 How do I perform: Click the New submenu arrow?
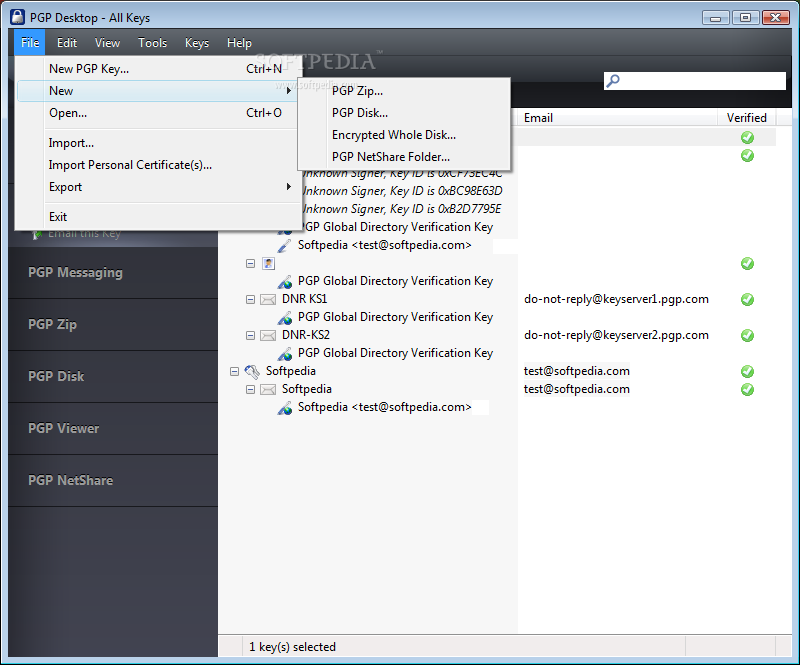[289, 91]
